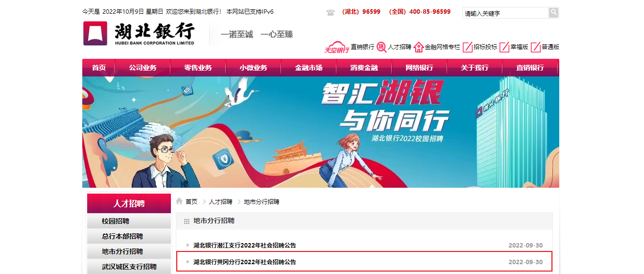Click the 人才招聘 icon in top links
Screen dimensions: 644x274
pos(381,47)
